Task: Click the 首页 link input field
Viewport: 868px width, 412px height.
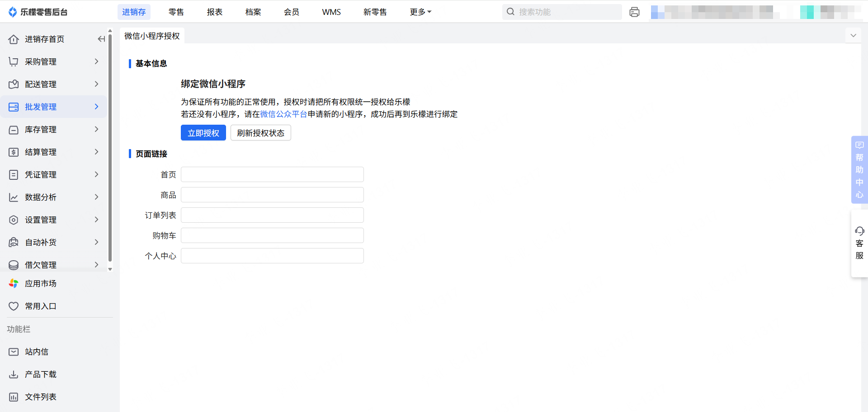Action: pyautogui.click(x=272, y=174)
